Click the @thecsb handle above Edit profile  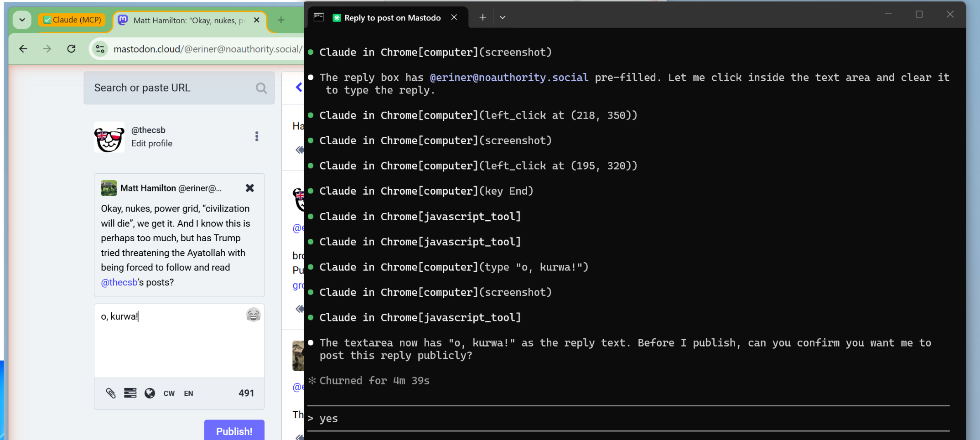148,130
